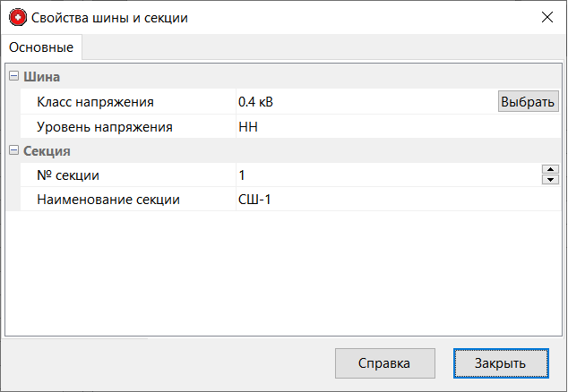568x392 pixels.
Task: Increase section number with up arrow
Action: (551, 169)
